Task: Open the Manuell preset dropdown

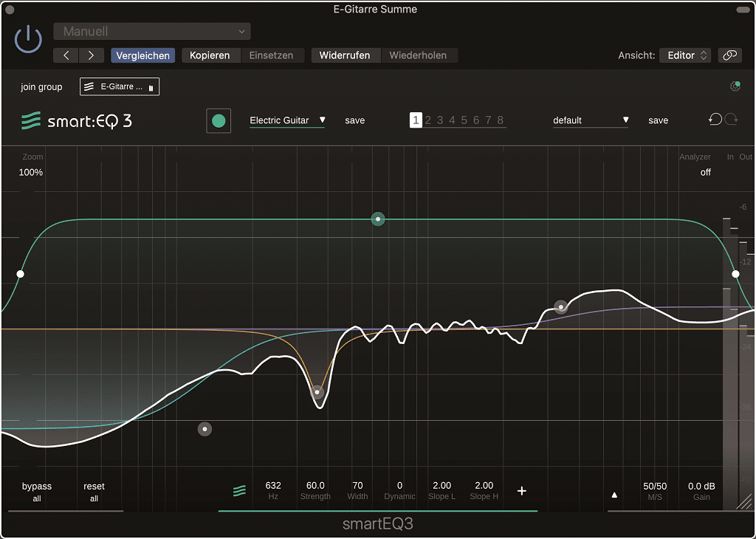Action: pyautogui.click(x=152, y=31)
